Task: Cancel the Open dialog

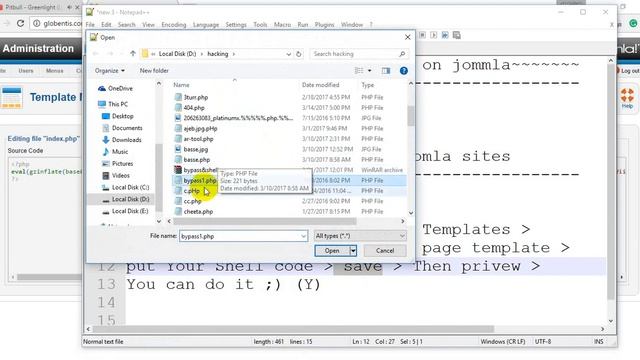Action: (385, 251)
